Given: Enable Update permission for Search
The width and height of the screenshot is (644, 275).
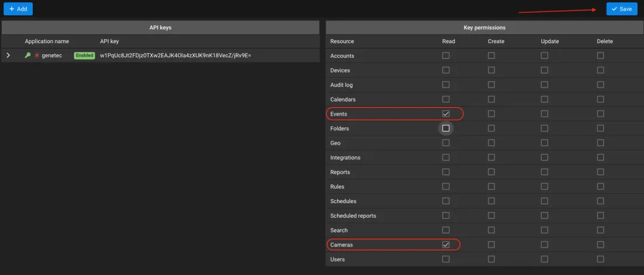Looking at the screenshot, I should [x=544, y=230].
